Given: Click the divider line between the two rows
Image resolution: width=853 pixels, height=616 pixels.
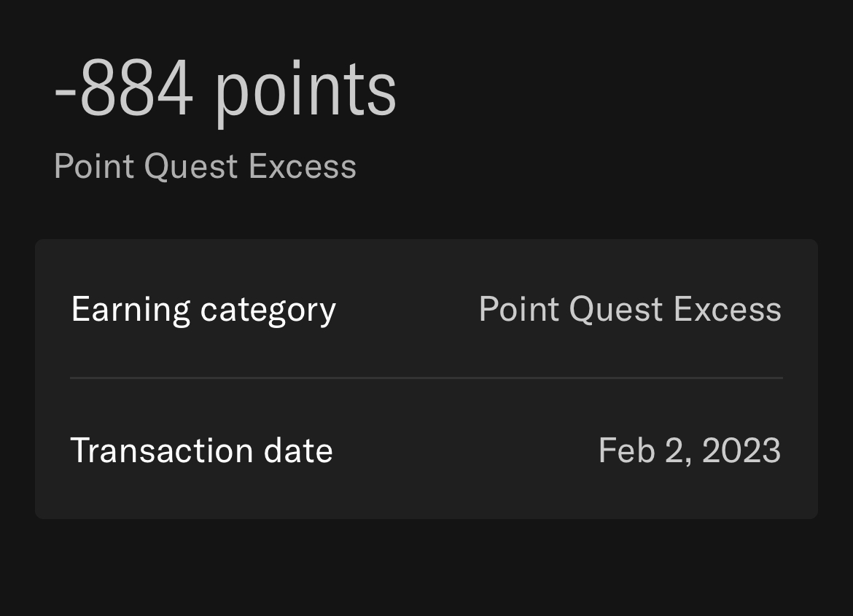Looking at the screenshot, I should click(x=426, y=378).
